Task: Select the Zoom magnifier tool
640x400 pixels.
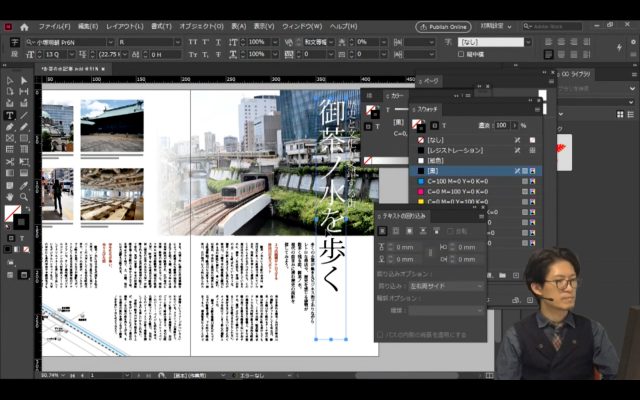Action: pos(24,197)
